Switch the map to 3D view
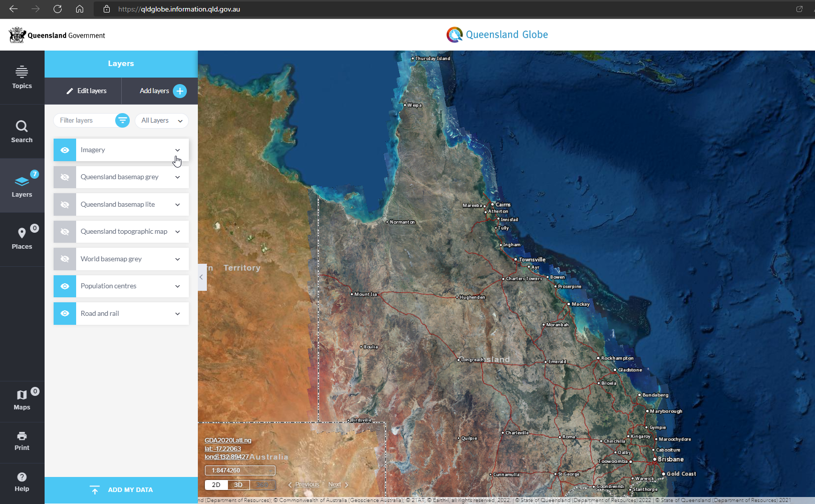This screenshot has height=504, width=815. (238, 484)
